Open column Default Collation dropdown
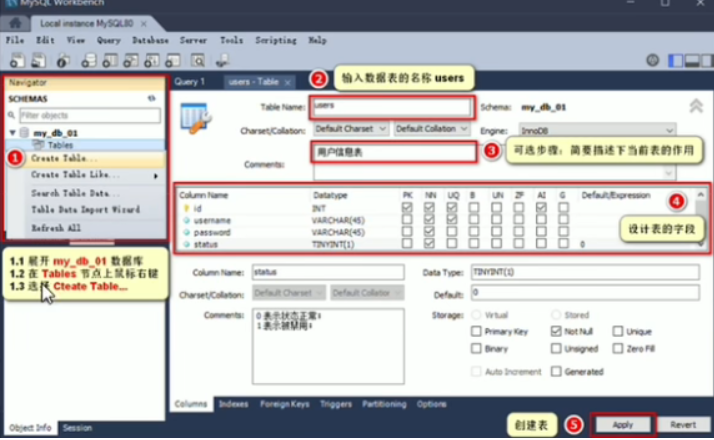 click(x=367, y=293)
